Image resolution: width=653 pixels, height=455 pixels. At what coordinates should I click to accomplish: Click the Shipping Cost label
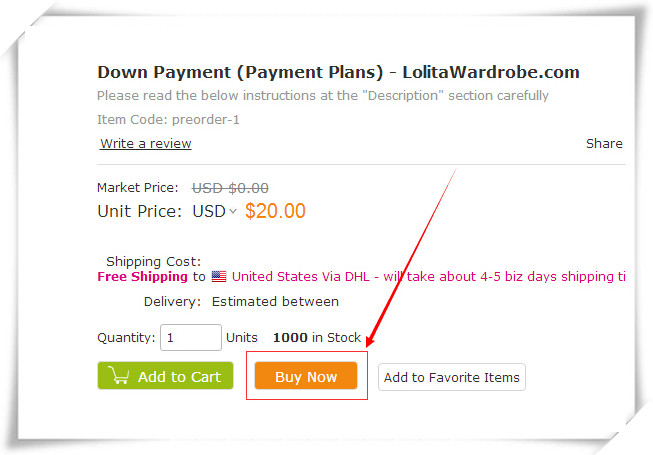pyautogui.click(x=153, y=262)
